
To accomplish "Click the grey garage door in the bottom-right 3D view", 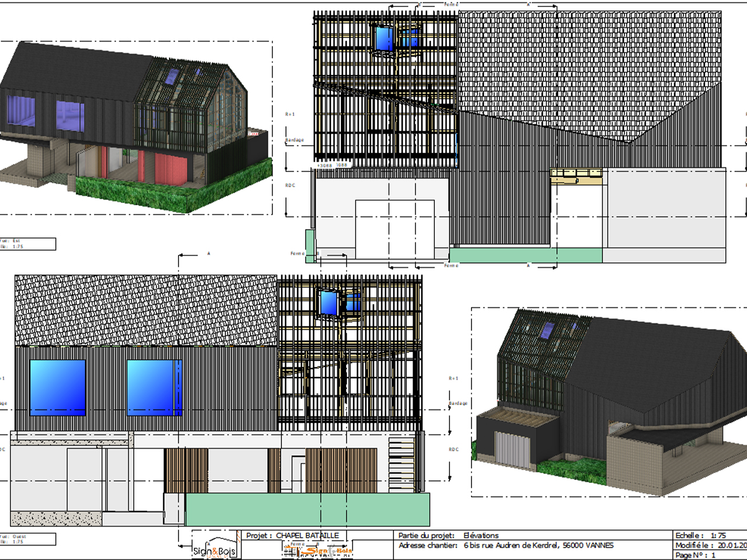I will click(512, 449).
